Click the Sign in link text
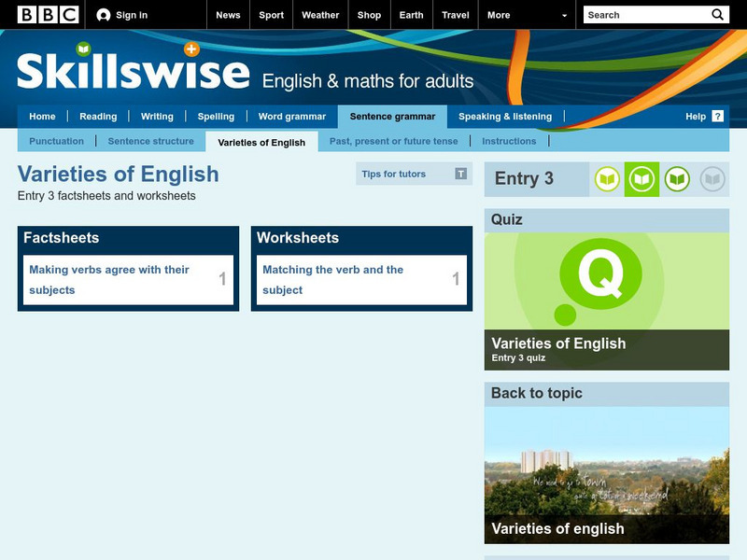The height and width of the screenshot is (560, 747). coord(132,15)
